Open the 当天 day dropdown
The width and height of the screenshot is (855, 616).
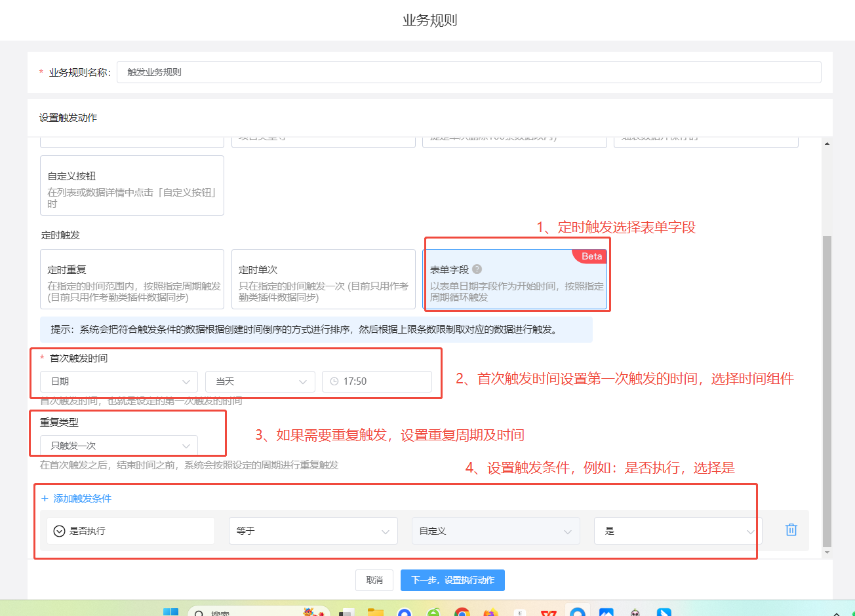[x=260, y=381]
